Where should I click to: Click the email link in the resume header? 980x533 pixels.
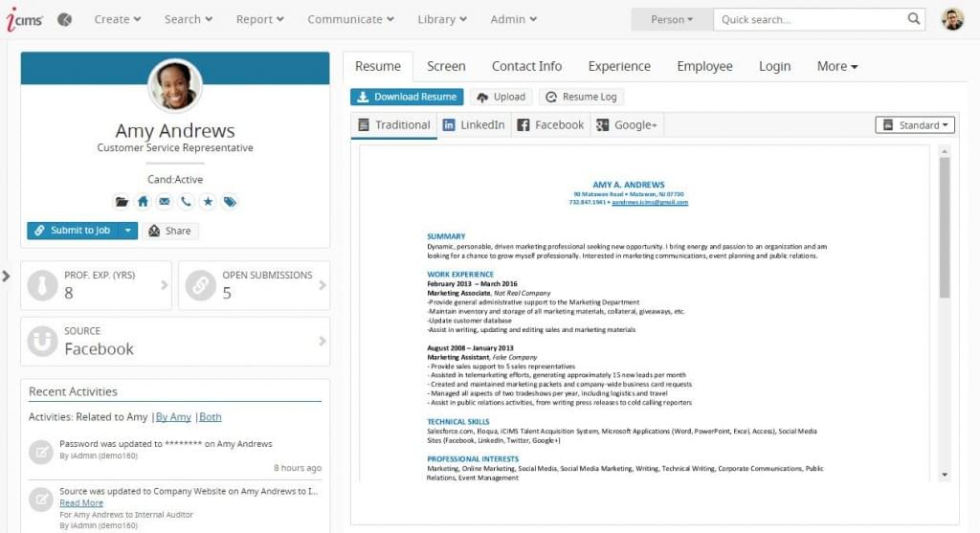coord(650,203)
